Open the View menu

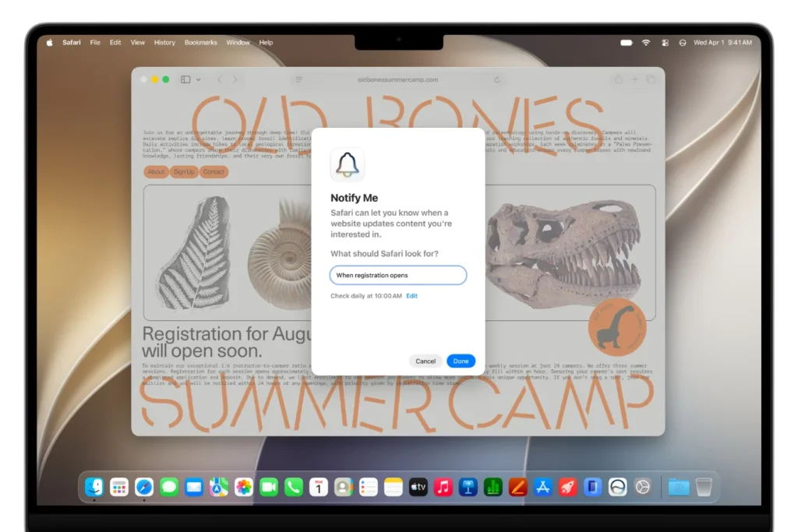(x=137, y=43)
